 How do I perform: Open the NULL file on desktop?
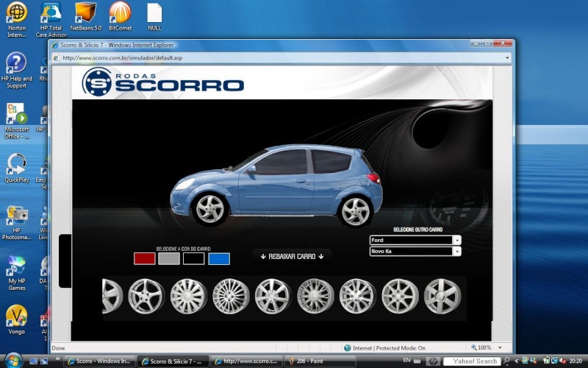pos(154,16)
